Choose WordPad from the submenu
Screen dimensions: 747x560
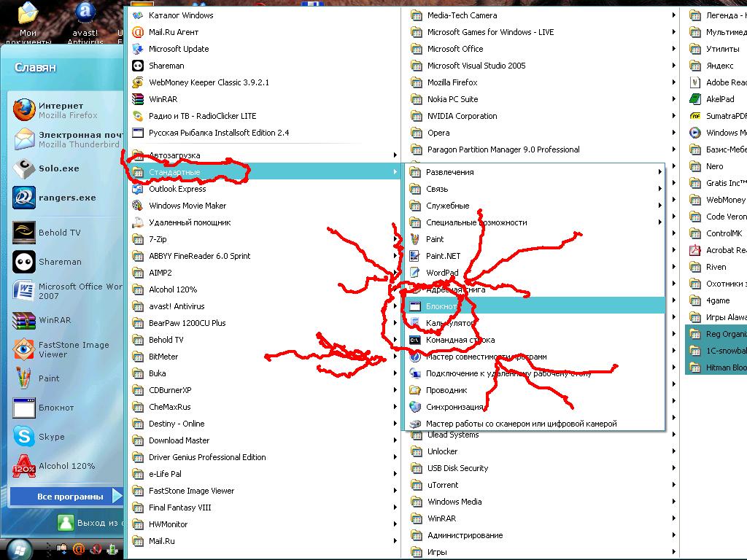coord(442,273)
